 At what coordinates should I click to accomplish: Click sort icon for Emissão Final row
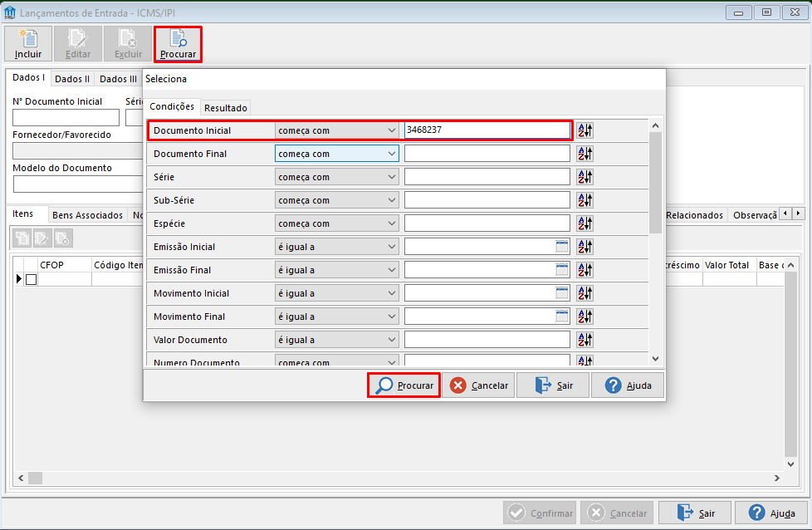tap(585, 270)
